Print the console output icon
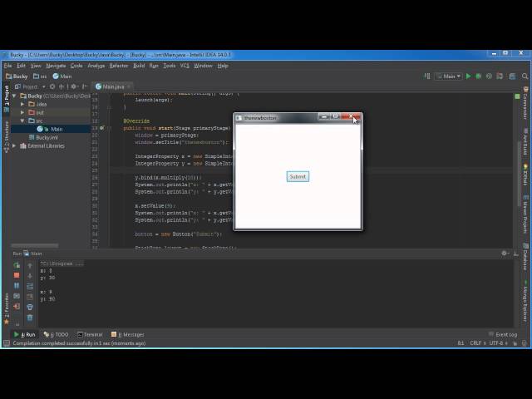Screen dimensions: 532x399 [30, 307]
